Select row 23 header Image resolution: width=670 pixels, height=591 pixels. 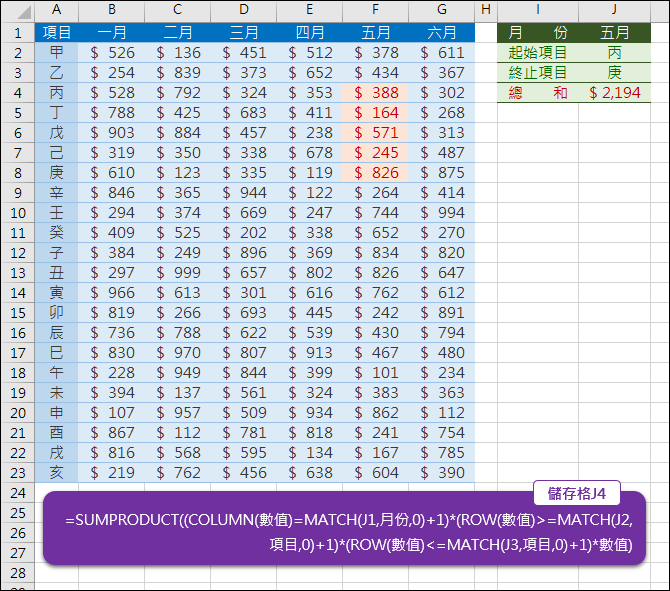coord(18,473)
